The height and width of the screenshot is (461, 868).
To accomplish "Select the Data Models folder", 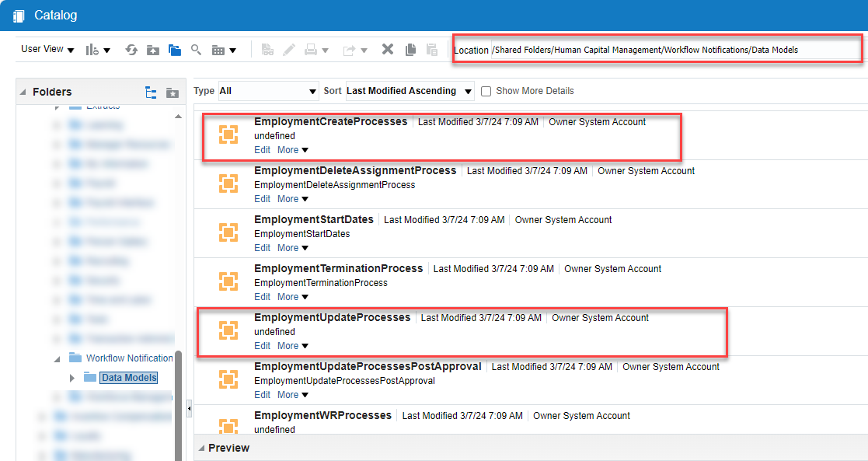I will pos(127,377).
